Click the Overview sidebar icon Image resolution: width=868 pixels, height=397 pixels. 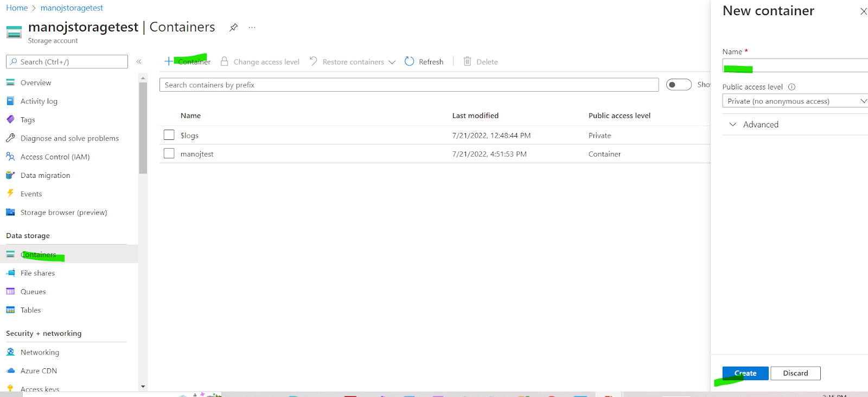coord(10,82)
